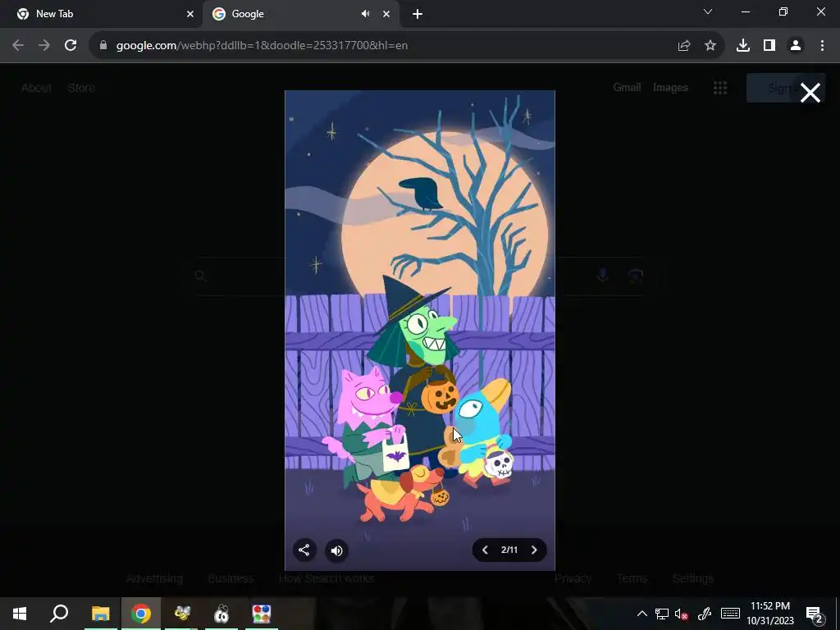Viewport: 840px width, 630px height.
Task: Open the Terms footer link
Action: pyautogui.click(x=632, y=578)
